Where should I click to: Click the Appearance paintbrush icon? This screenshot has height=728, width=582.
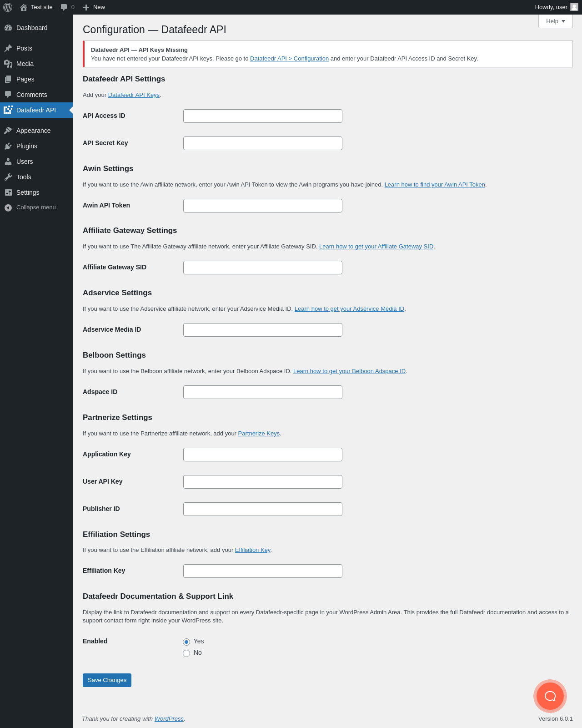[x=8, y=131]
